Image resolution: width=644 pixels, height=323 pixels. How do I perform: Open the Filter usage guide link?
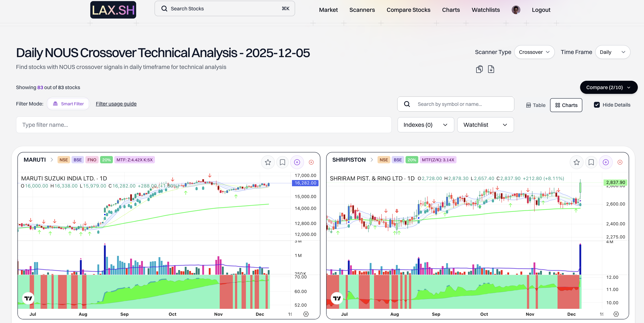(x=116, y=104)
